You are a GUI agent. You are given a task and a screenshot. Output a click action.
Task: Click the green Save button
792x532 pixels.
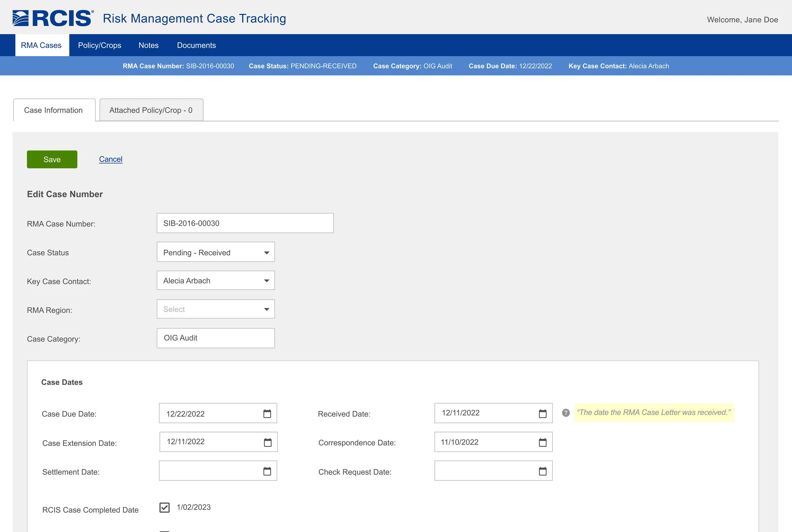tap(52, 159)
